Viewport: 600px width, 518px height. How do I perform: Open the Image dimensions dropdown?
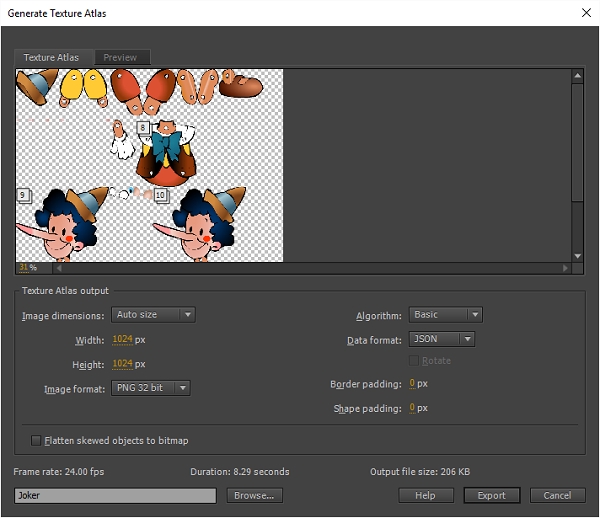(x=153, y=315)
